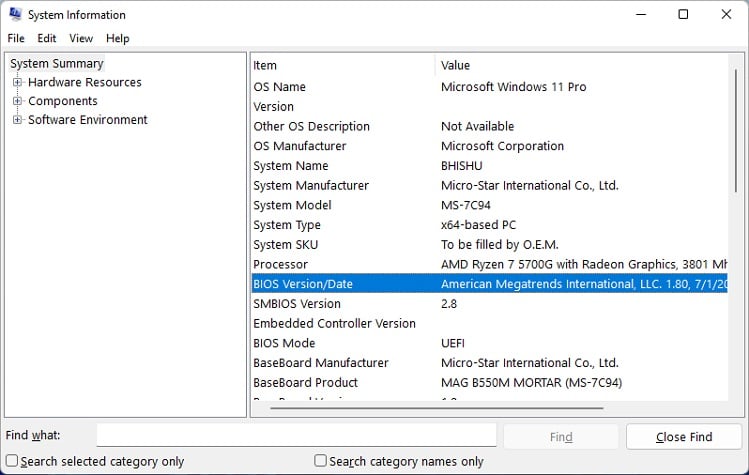Open the Help menu
This screenshot has width=749, height=475.
pyautogui.click(x=118, y=38)
